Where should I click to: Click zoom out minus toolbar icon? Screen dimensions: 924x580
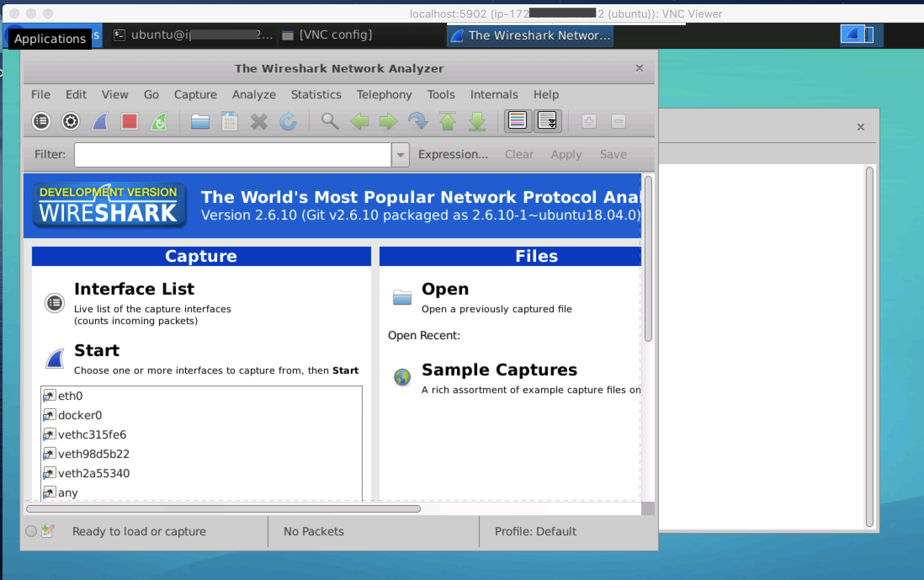618,121
